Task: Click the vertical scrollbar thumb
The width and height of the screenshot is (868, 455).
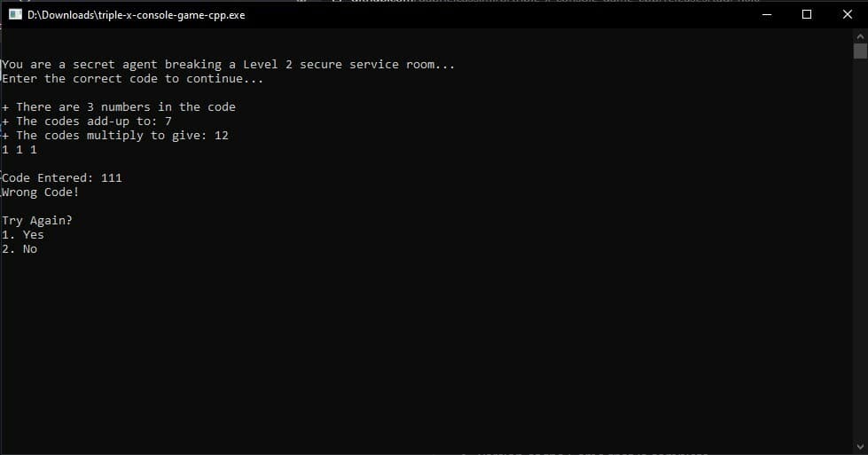Action: [860, 51]
